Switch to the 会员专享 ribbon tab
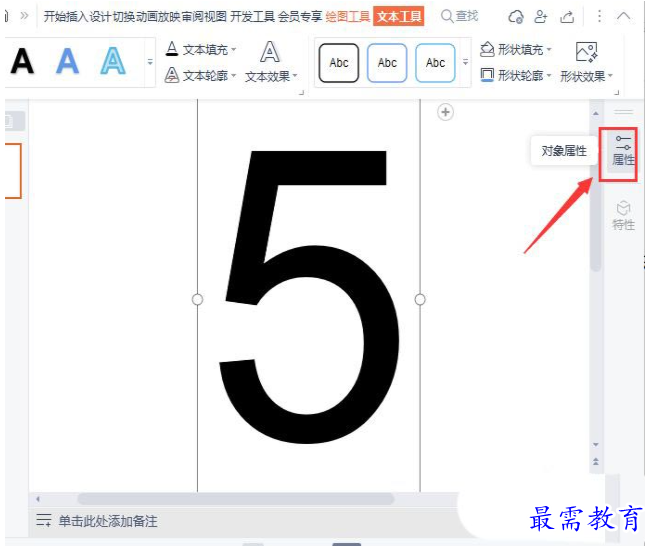Viewport: 651px width, 550px height. tap(300, 17)
